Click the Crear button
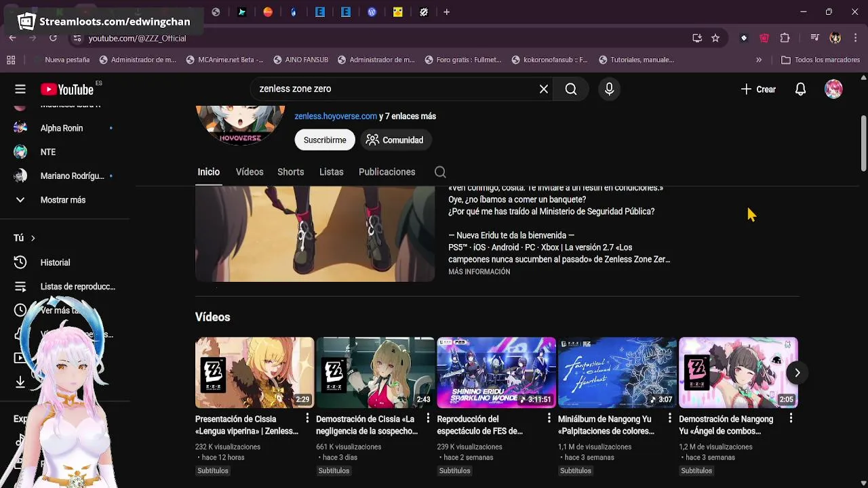Image resolution: width=868 pixels, height=488 pixels. point(758,89)
